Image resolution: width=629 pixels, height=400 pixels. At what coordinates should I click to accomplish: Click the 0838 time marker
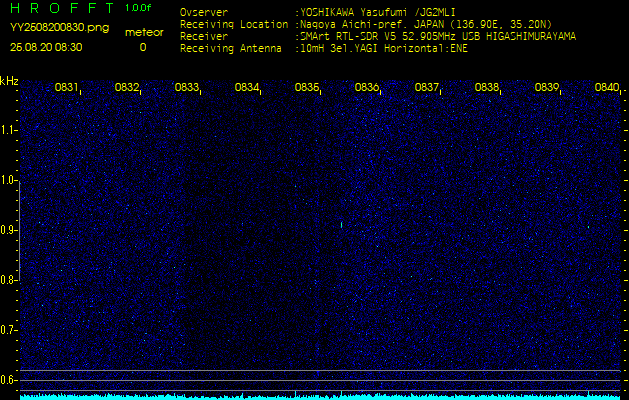pyautogui.click(x=487, y=87)
